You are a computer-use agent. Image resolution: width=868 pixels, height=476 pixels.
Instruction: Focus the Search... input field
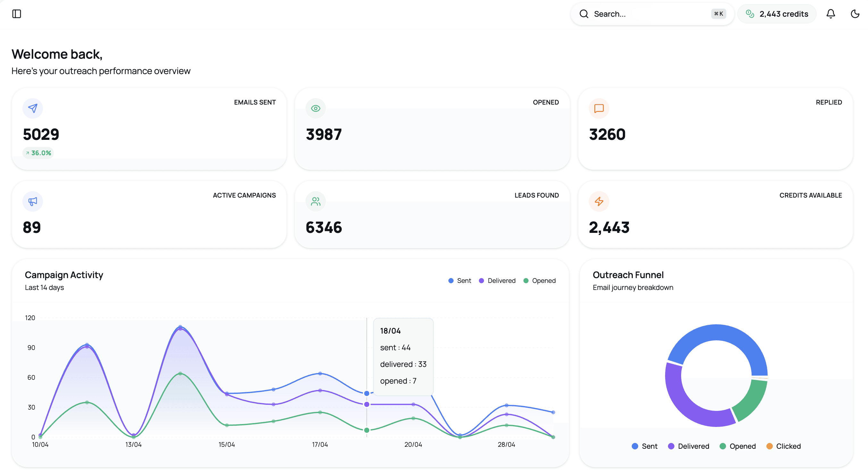(x=652, y=14)
